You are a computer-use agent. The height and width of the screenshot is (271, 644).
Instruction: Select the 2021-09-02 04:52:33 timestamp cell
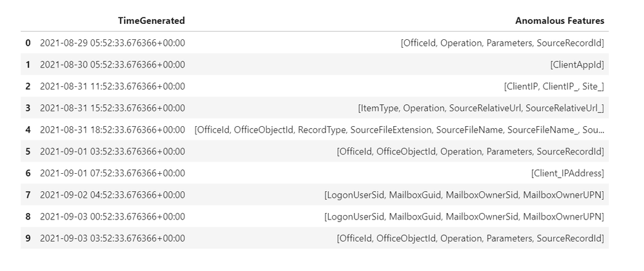click(x=112, y=195)
